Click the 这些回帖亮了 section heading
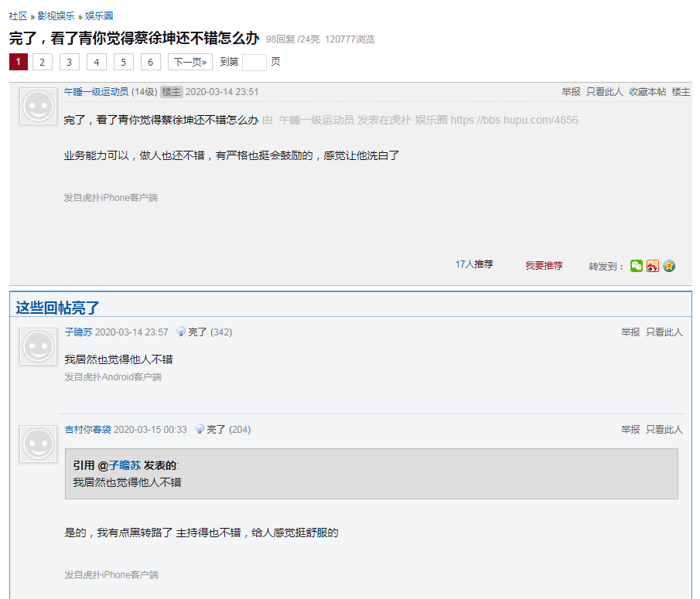This screenshot has height=599, width=700. (57, 308)
